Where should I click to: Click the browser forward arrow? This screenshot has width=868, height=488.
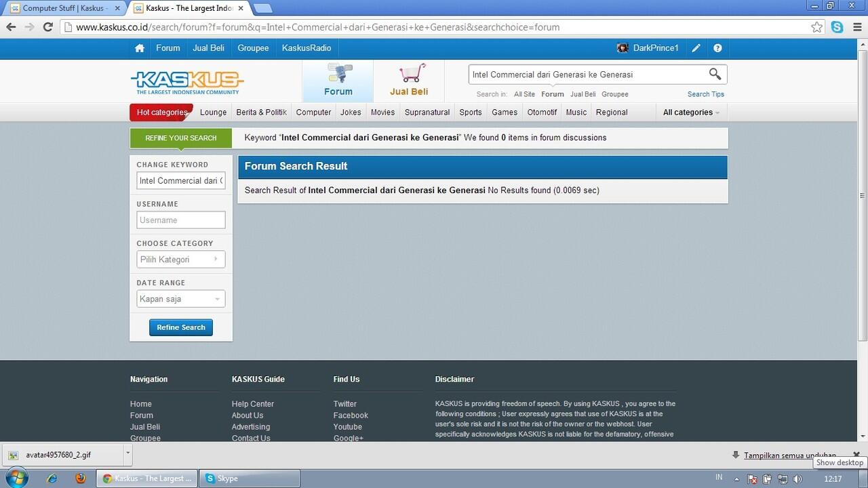(x=29, y=27)
